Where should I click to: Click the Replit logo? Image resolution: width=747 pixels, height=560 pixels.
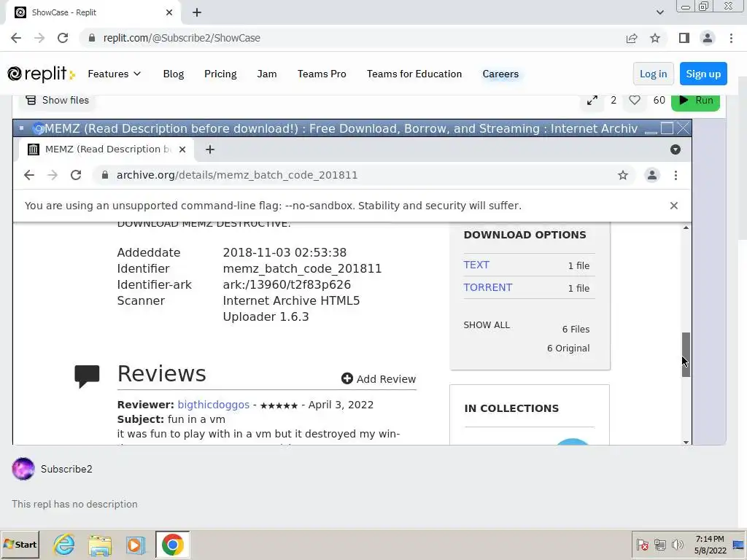click(42, 74)
